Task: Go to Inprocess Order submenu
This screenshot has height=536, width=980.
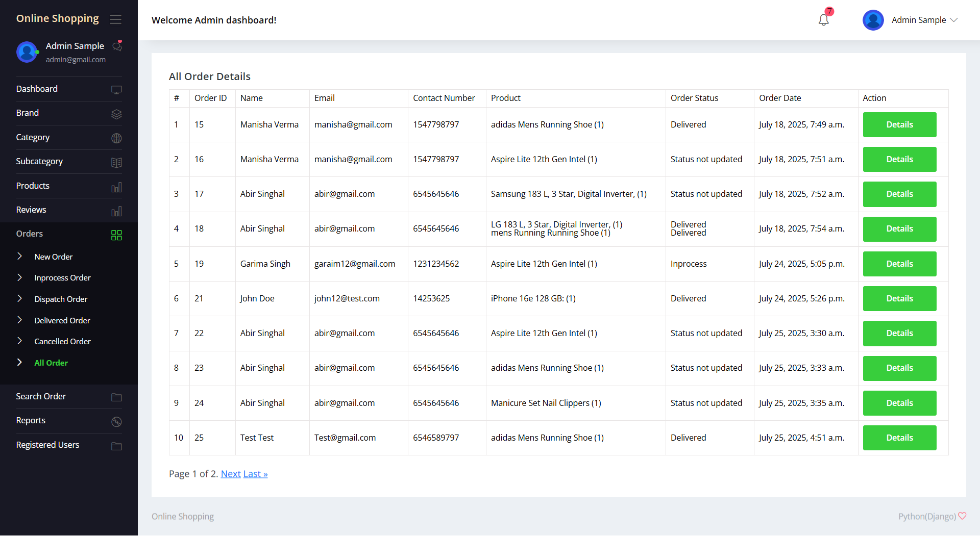Action: [62, 277]
